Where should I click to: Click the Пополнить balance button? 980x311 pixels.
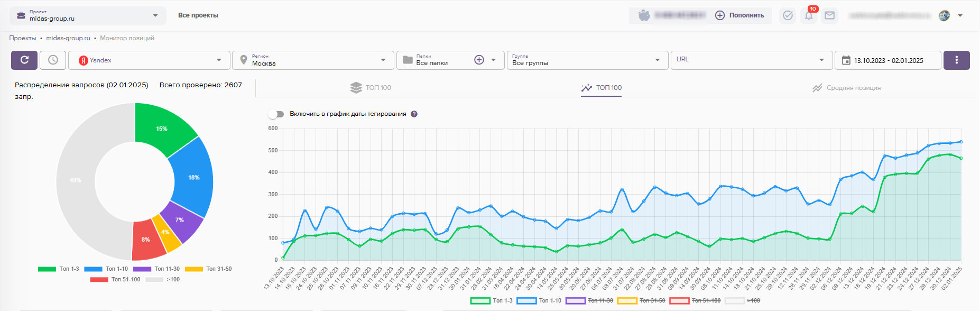[x=739, y=16]
